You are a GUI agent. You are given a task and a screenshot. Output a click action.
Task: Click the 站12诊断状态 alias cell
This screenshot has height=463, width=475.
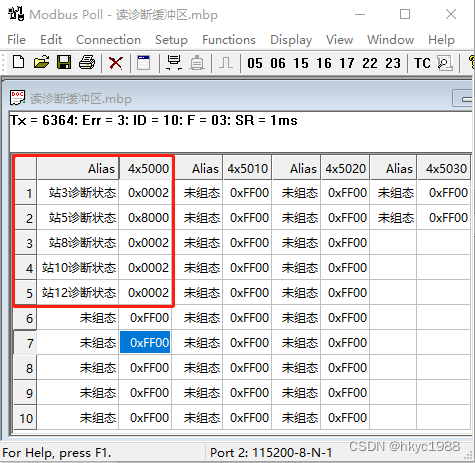(x=78, y=293)
